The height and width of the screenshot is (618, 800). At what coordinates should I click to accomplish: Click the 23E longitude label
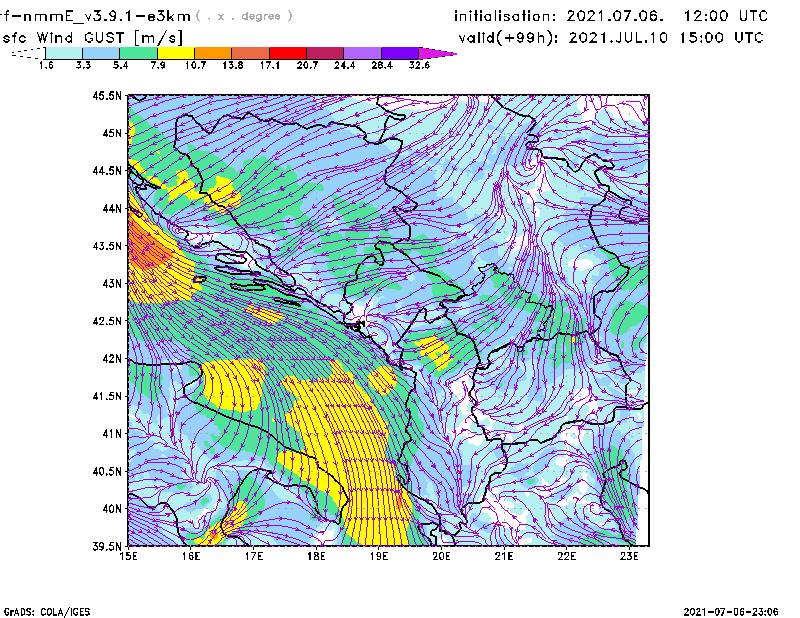point(629,556)
